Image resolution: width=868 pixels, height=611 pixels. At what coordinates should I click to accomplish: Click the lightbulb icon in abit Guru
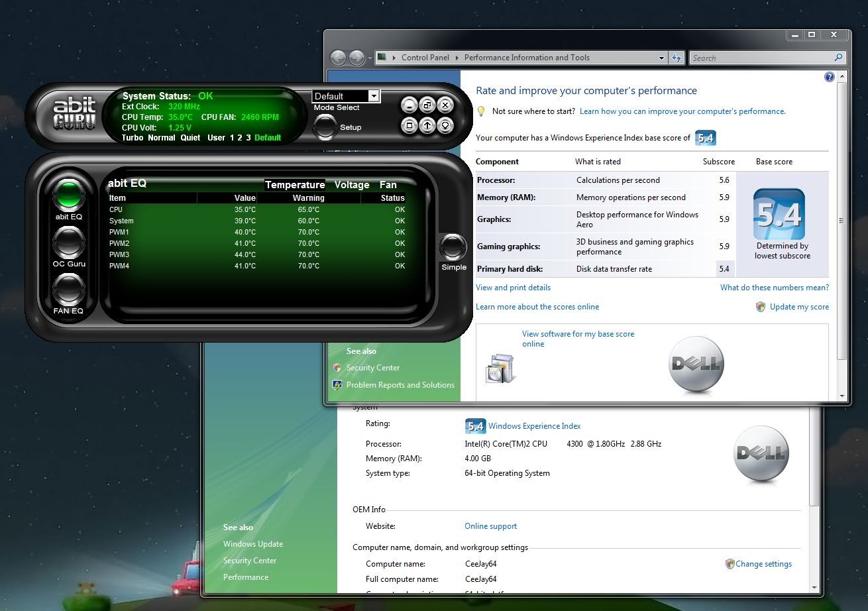tap(446, 125)
